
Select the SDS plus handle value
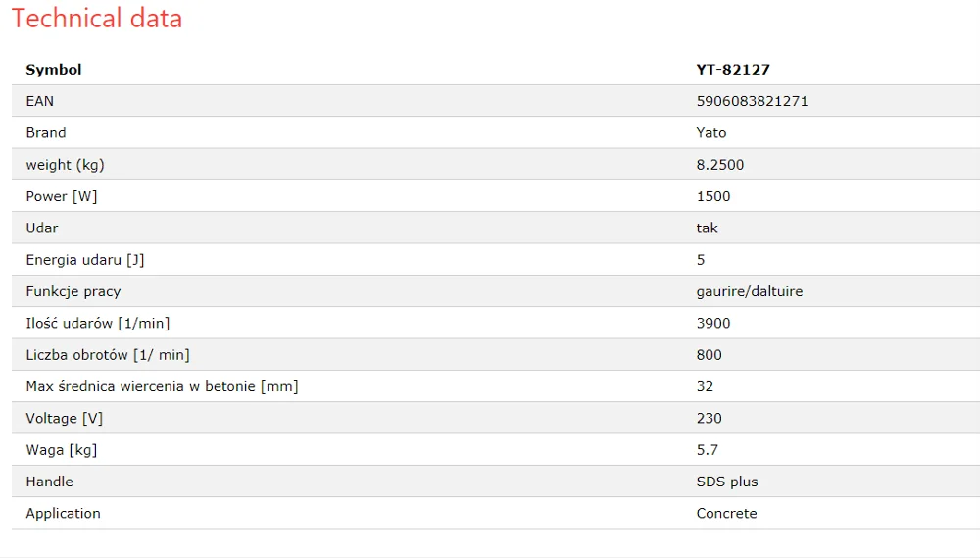pyautogui.click(x=727, y=482)
